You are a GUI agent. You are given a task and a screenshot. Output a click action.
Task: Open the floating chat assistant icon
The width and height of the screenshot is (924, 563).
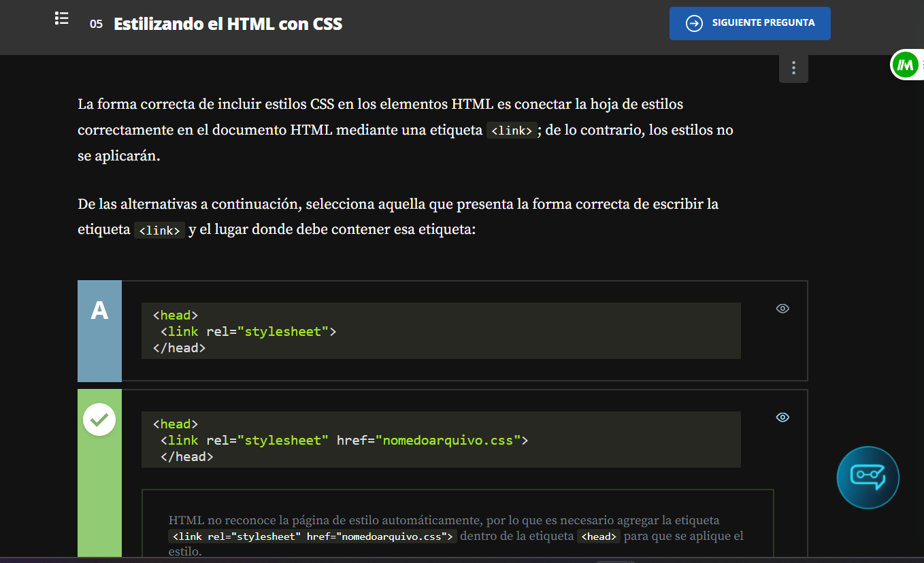(x=868, y=477)
